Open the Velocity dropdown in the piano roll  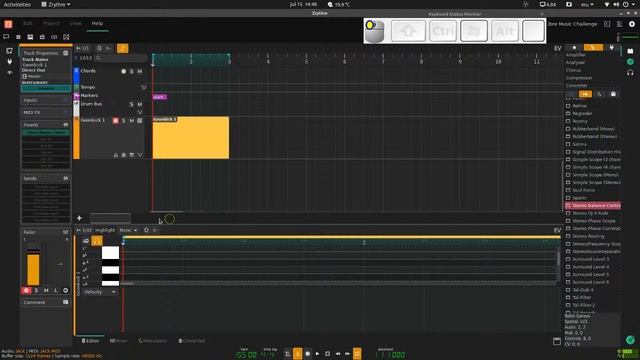coord(100,292)
